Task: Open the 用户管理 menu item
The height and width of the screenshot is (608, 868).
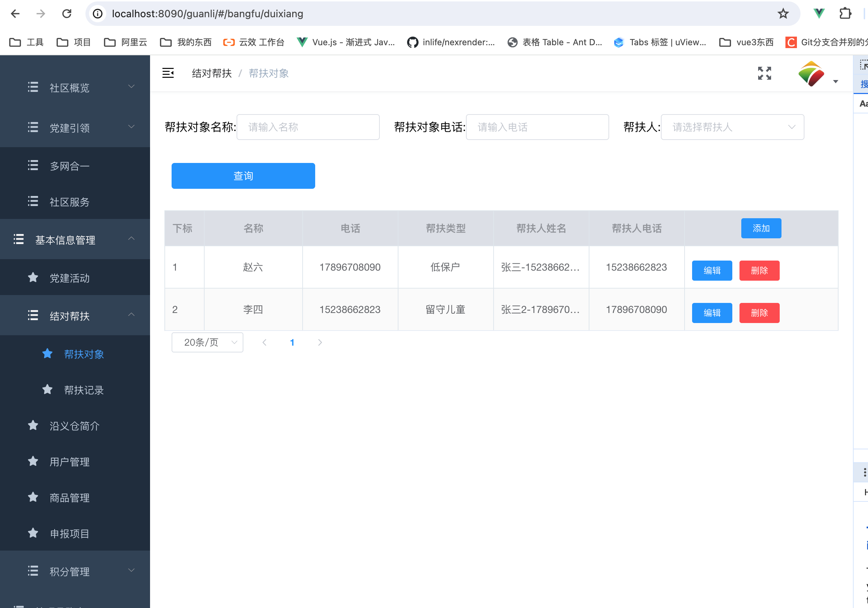Action: click(75, 462)
